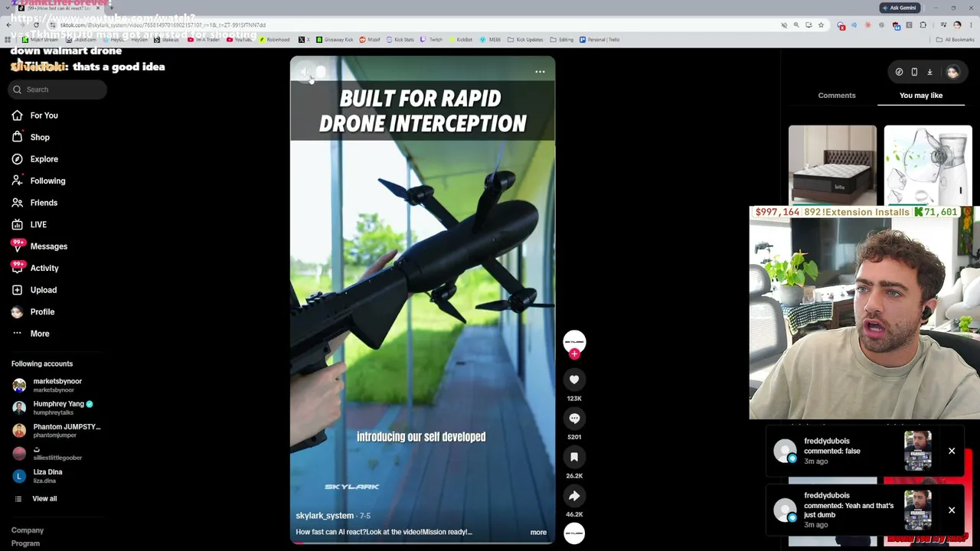Click the Profile avatar icon in sidebar
The width and height of the screenshot is (980, 551).
click(17, 312)
